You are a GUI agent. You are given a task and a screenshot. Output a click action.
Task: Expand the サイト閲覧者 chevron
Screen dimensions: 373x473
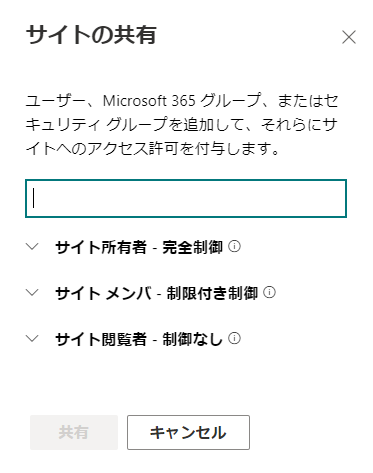pyautogui.click(x=32, y=339)
